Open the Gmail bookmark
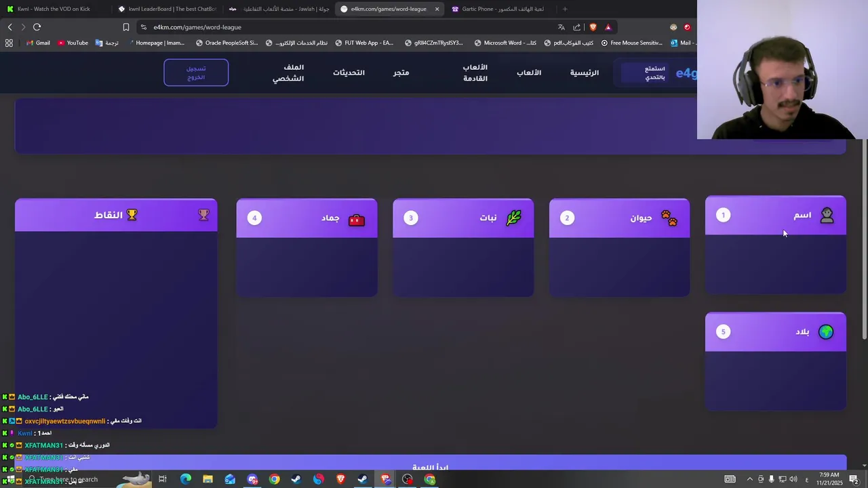The width and height of the screenshot is (868, 488). click(38, 43)
